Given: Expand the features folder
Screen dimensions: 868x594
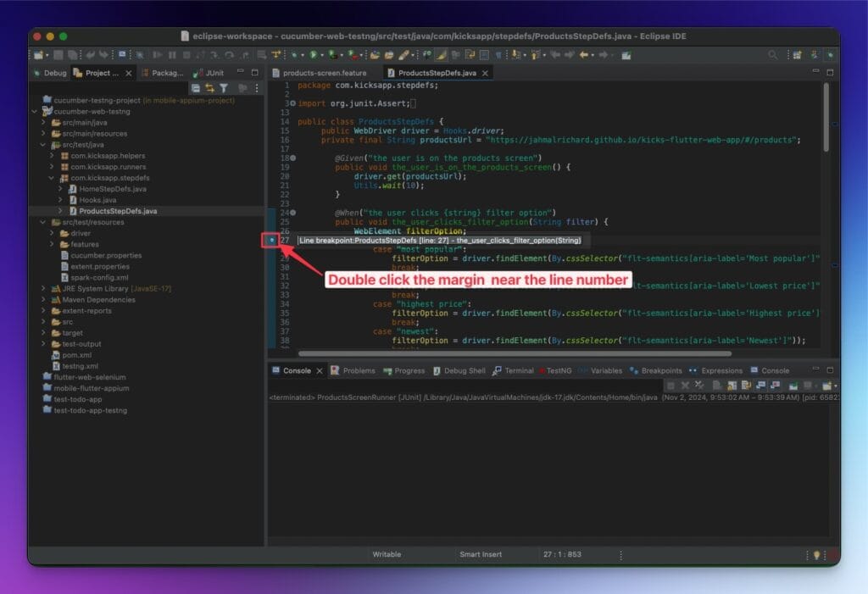Looking at the screenshot, I should point(52,244).
